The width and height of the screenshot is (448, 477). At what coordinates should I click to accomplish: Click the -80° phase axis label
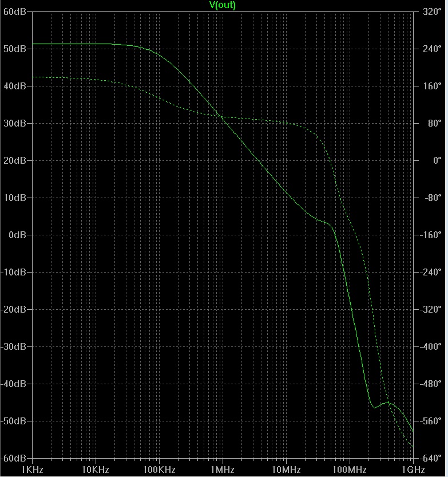[x=433, y=198]
